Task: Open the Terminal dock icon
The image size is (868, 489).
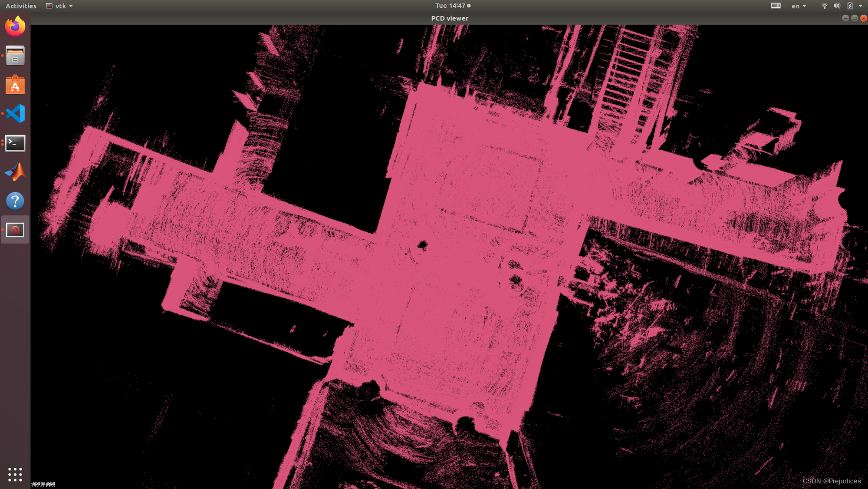Action: (15, 143)
